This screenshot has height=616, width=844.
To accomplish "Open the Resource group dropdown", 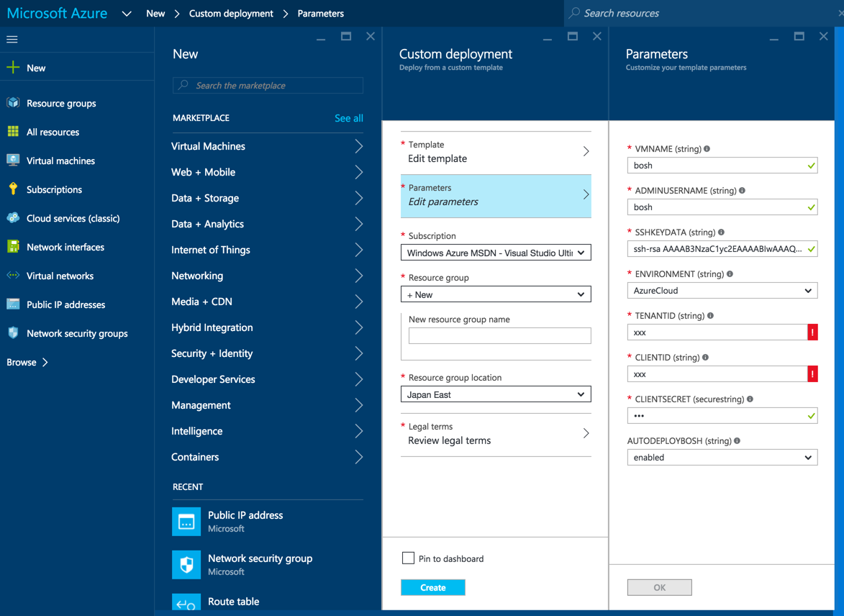I will point(496,294).
